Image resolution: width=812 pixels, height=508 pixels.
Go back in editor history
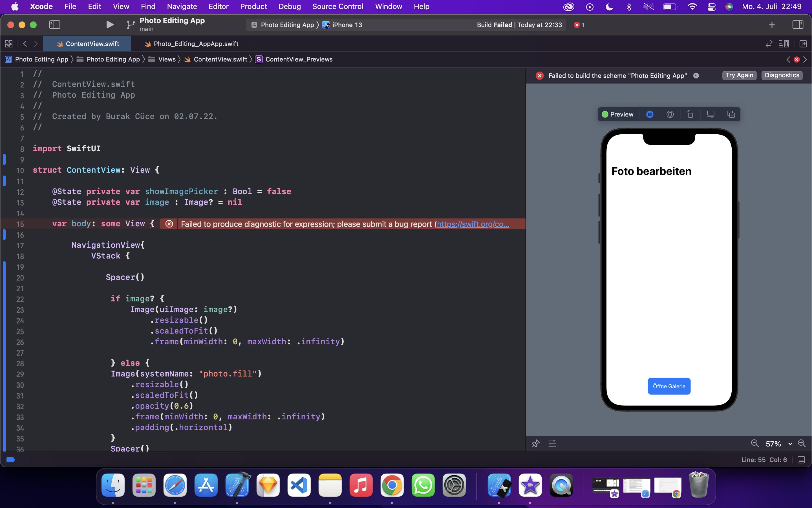(25, 44)
